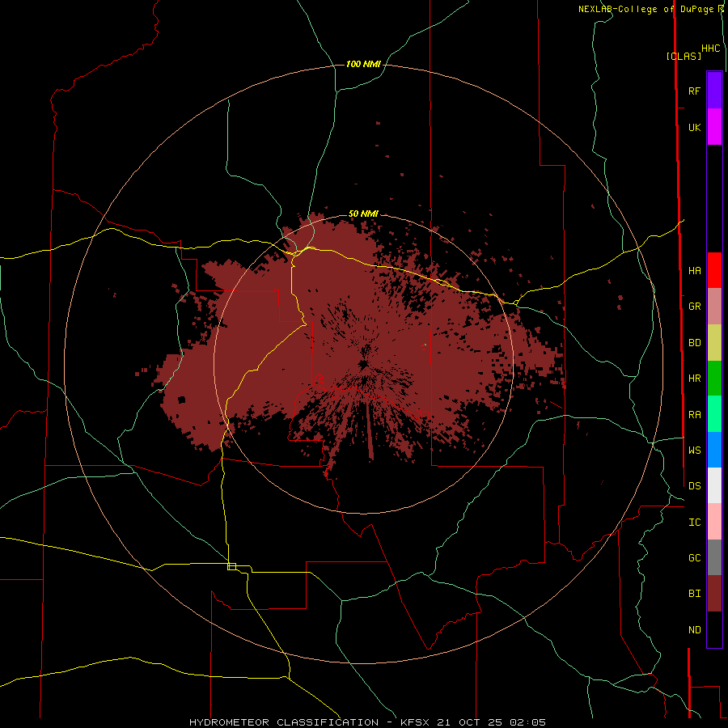Click the BI dark red legend swatch
This screenshot has height=728, width=728.
point(714,594)
